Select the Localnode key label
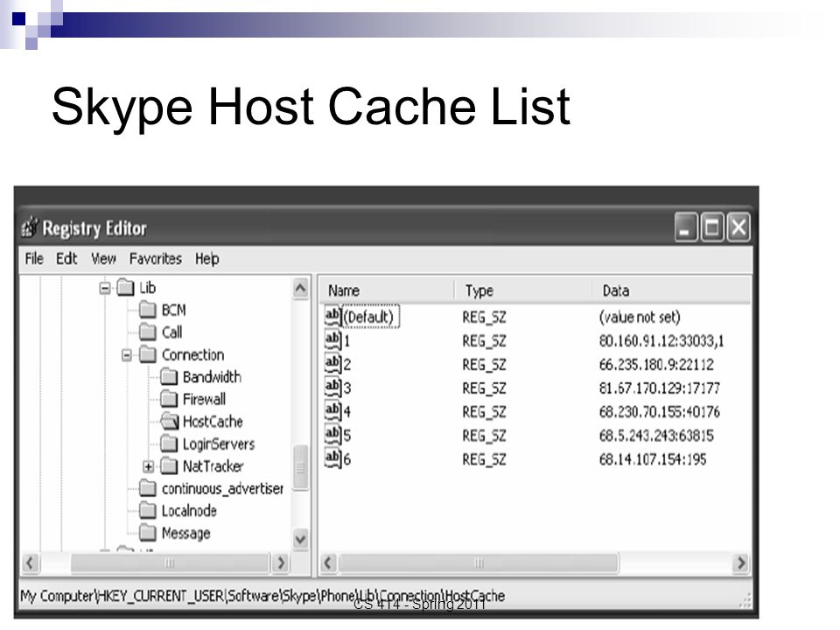Screen dimensions: 840x630 coord(189,510)
